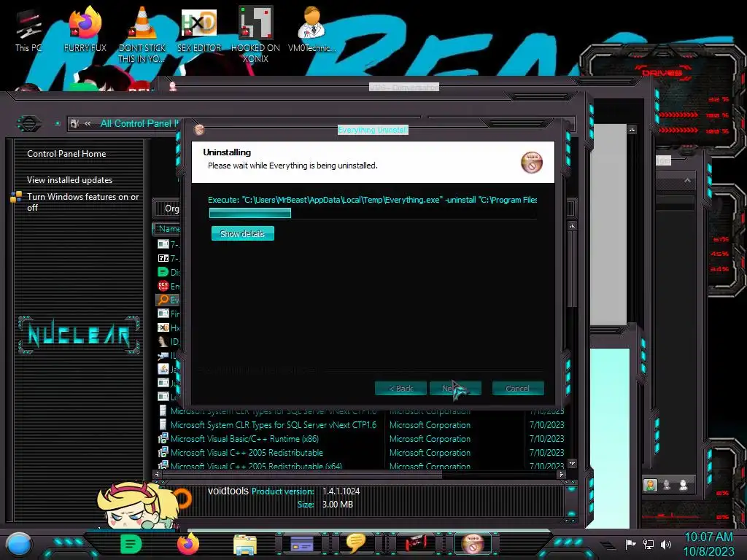Open the This PC desktop icon
The height and width of the screenshot is (560, 747).
[28, 31]
